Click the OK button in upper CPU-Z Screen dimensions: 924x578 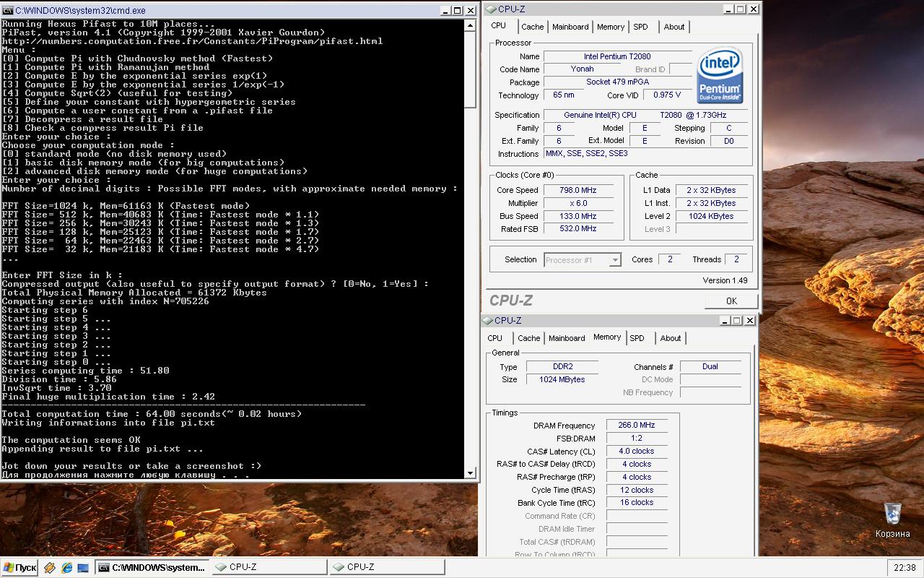pos(731,301)
